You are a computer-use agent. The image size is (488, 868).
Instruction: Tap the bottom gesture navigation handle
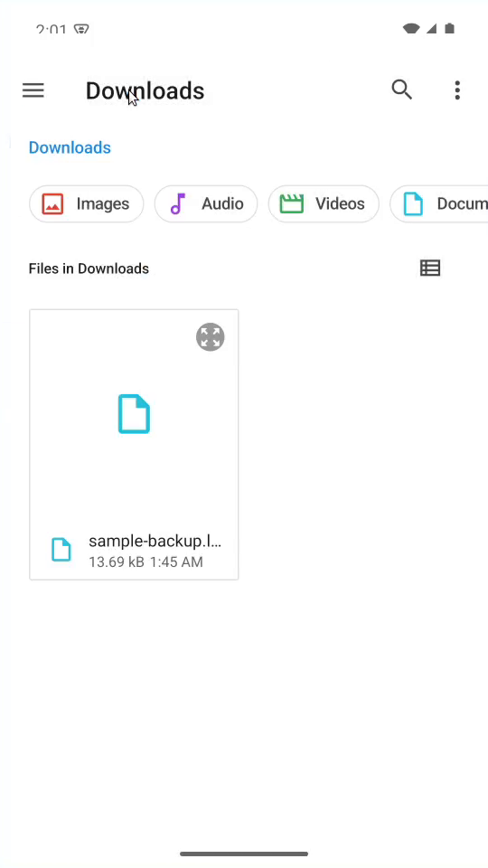coord(244,854)
